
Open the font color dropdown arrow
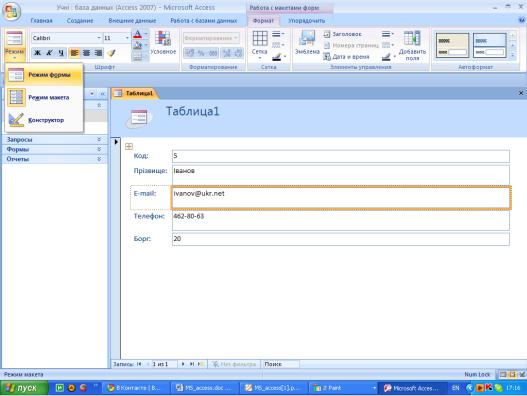click(146, 34)
